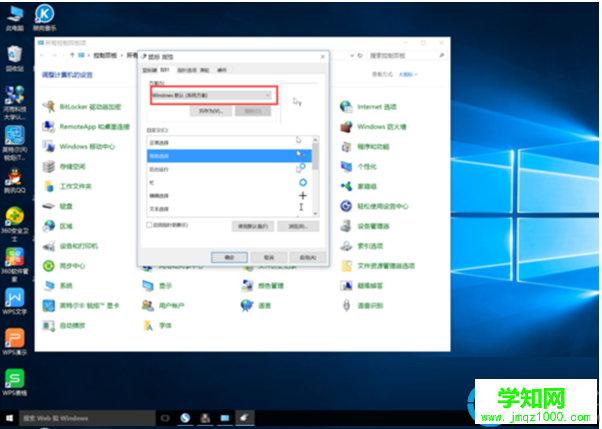Switch to the Hardware (硬件) tab
The height and width of the screenshot is (429, 602).
[x=222, y=70]
